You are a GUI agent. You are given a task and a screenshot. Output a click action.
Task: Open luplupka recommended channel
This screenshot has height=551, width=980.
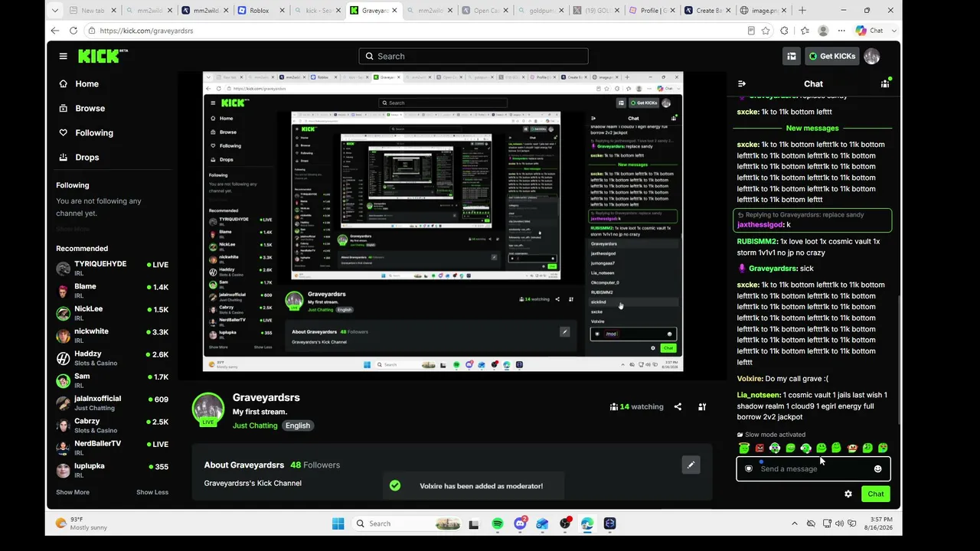point(112,470)
